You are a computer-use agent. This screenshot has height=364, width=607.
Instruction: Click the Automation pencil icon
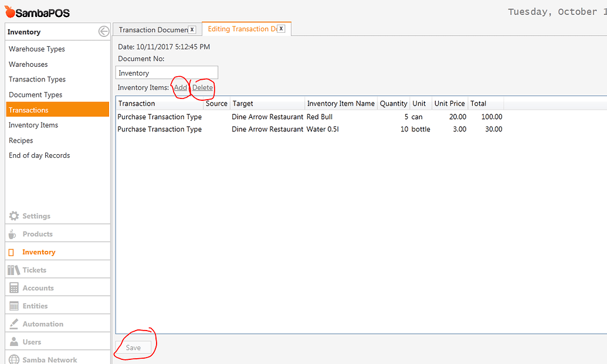click(x=13, y=323)
